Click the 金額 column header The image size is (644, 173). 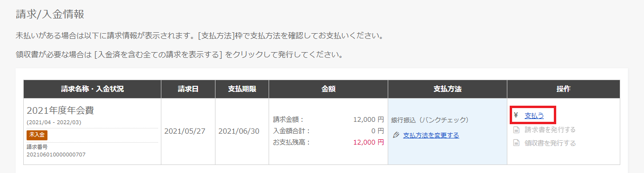click(x=328, y=89)
